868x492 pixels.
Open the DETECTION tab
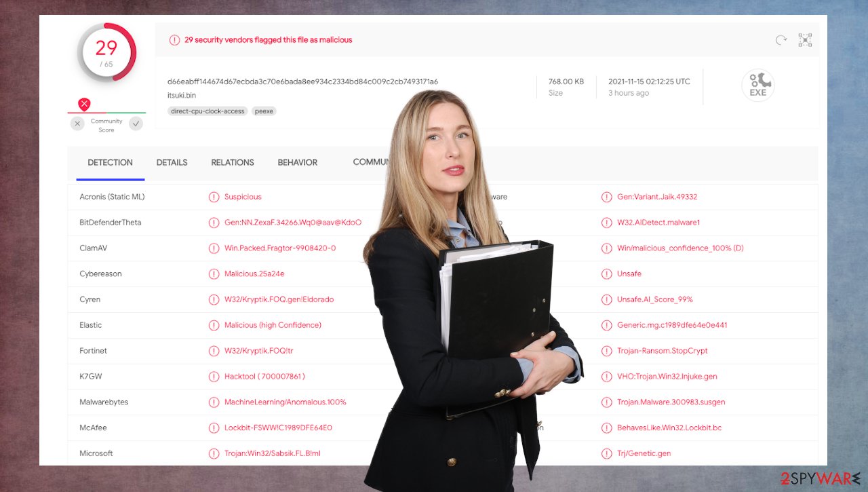pyautogui.click(x=111, y=163)
